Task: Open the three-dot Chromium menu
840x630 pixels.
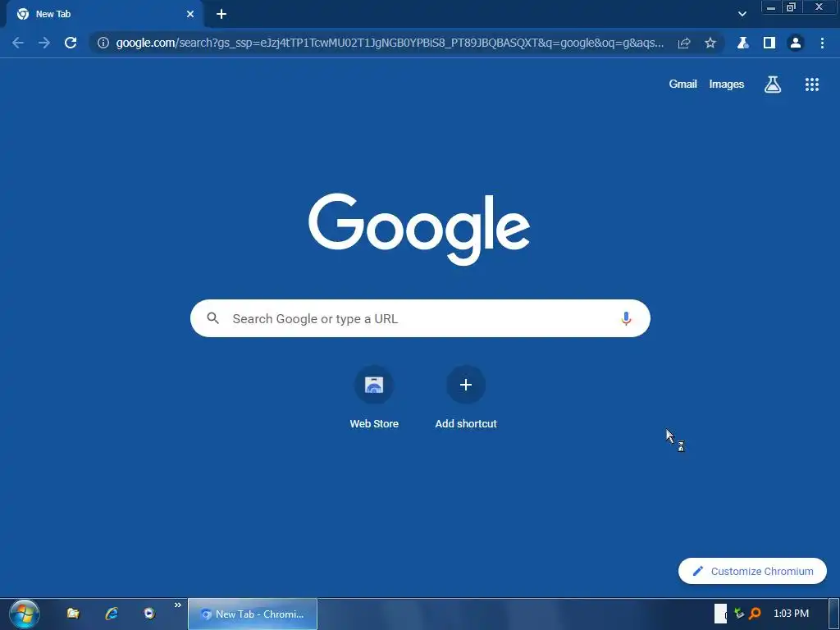Action: tap(822, 43)
